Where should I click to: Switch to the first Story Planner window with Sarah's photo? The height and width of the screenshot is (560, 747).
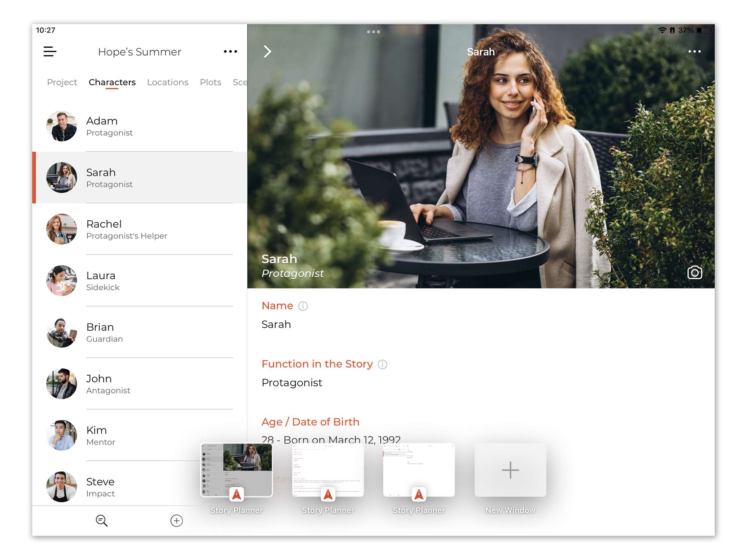[x=236, y=470]
